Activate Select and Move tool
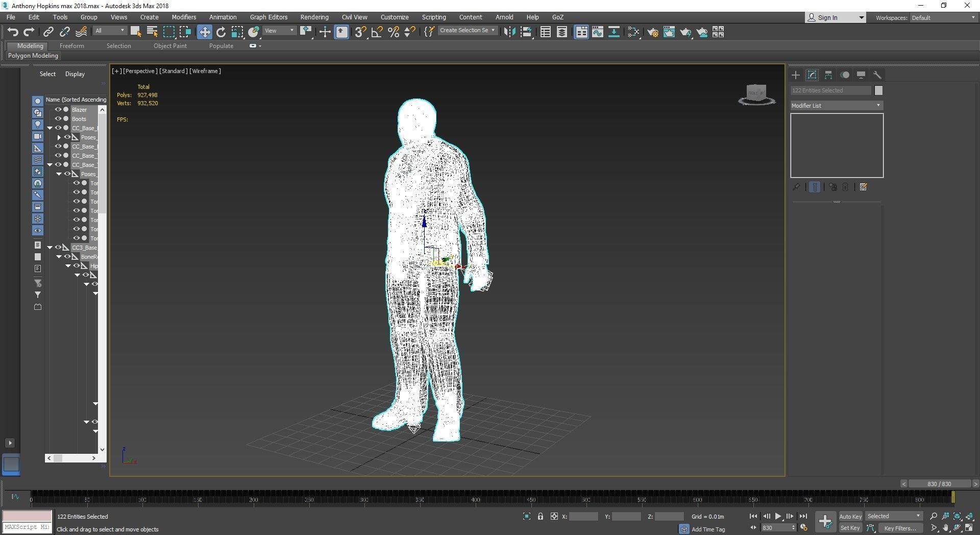Screen dimensions: 980x535 click(204, 32)
